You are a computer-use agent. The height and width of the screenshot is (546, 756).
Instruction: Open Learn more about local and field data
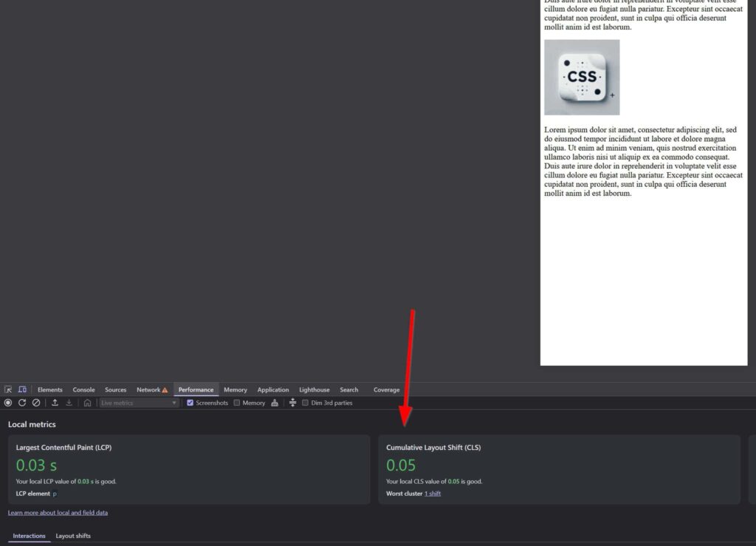tap(58, 513)
